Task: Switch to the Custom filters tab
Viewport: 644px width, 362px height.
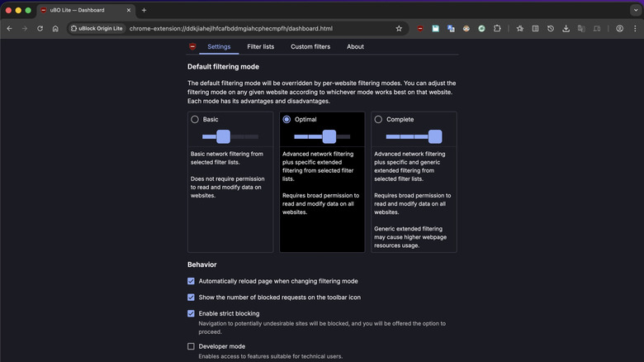Action: [x=310, y=46]
